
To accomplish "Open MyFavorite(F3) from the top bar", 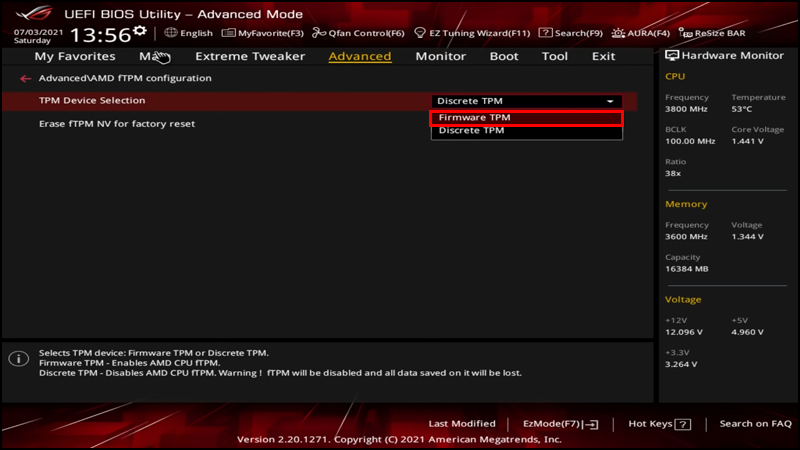I will [263, 33].
